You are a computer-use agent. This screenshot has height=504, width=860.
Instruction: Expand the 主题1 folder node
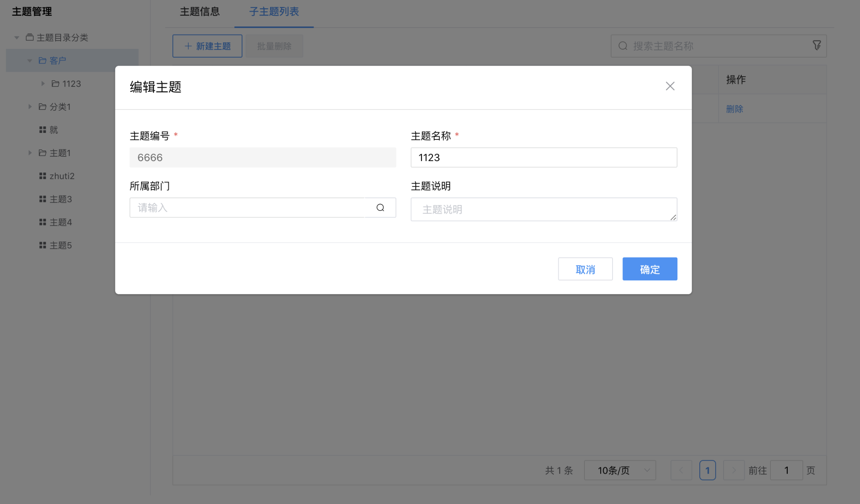pos(30,153)
